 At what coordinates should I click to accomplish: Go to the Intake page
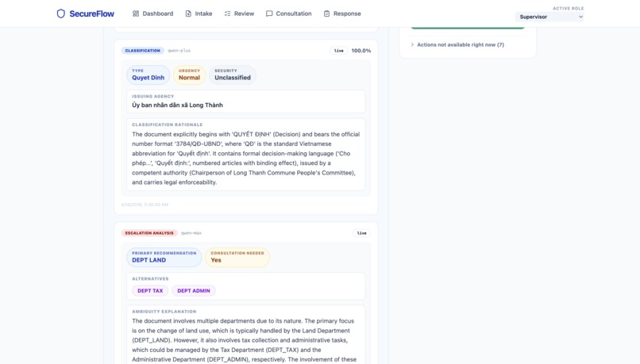(199, 13)
